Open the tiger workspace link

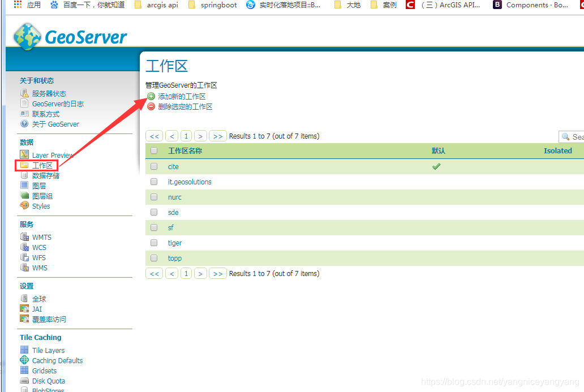175,243
